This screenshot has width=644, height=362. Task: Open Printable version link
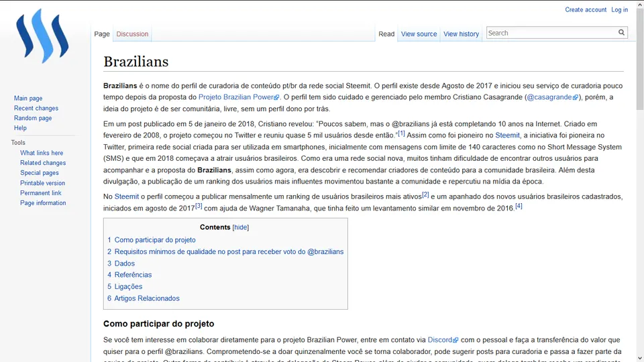point(42,182)
